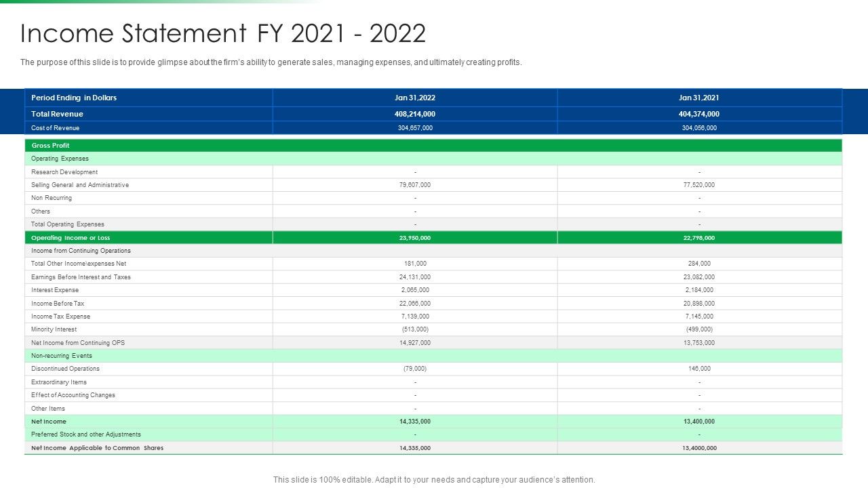Click Operating Income value 22,798,000

pos(699,238)
